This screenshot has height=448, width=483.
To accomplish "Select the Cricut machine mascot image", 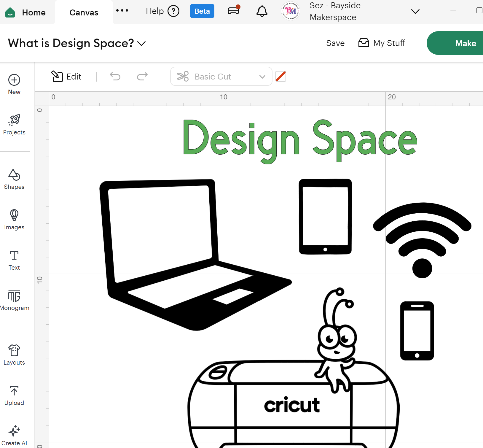I will [294, 368].
